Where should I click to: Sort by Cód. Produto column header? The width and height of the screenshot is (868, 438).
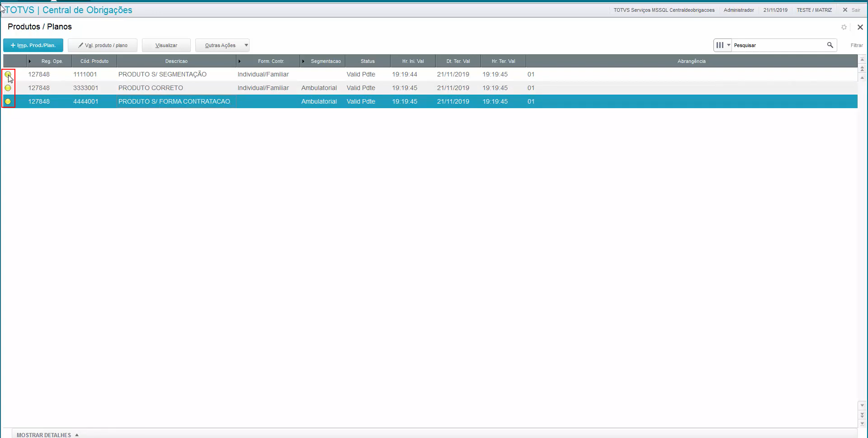point(94,61)
